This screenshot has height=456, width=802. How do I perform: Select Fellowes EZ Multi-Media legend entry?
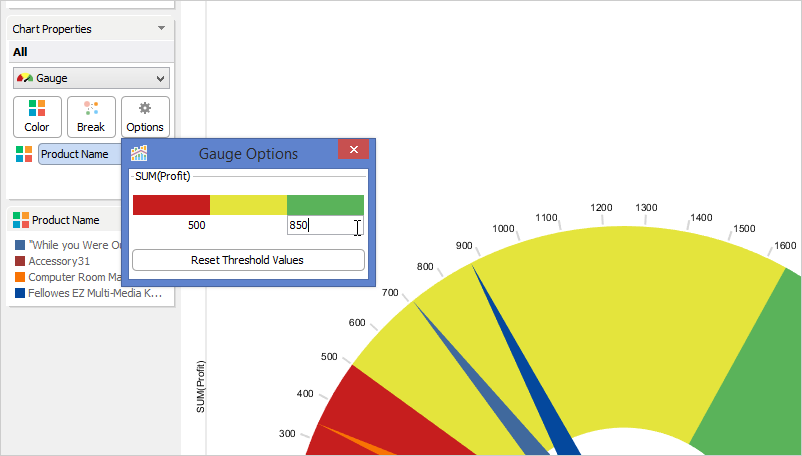95,293
